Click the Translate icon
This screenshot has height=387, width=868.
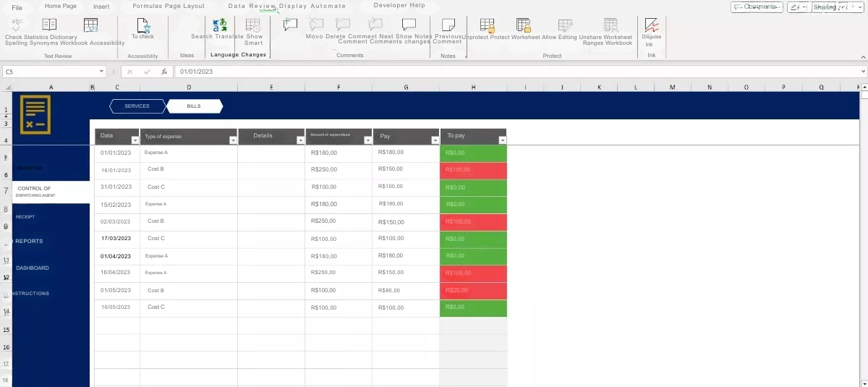(x=220, y=25)
